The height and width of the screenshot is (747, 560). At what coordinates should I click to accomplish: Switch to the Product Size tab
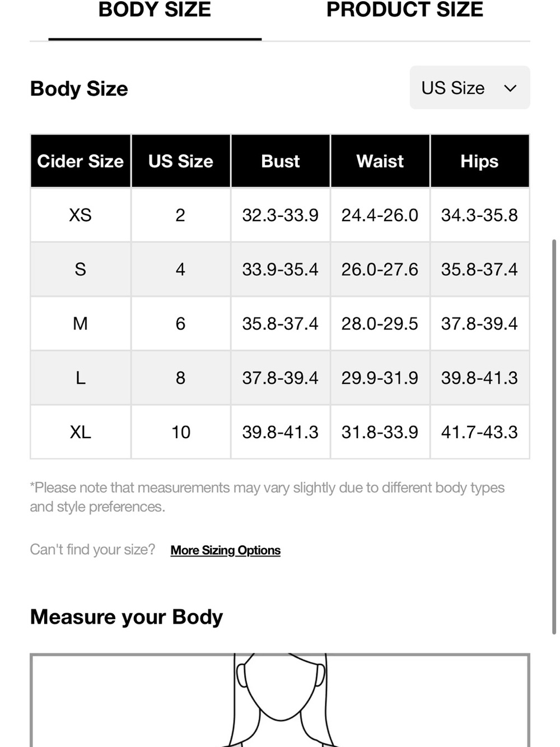point(404,10)
